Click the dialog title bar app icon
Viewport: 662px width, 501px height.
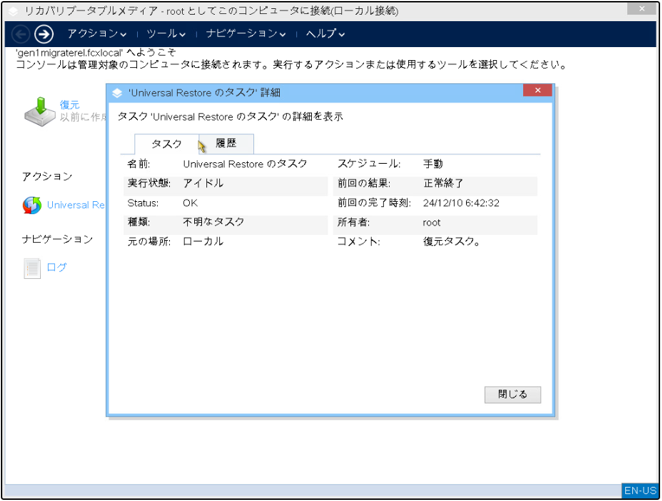coord(117,93)
